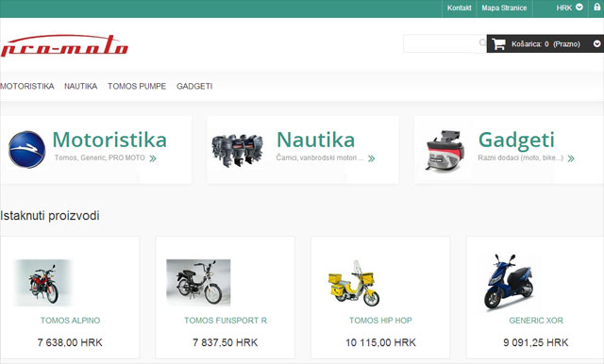Image resolution: width=604 pixels, height=364 pixels.
Task: Click the double arrow under Motoristika
Action: pos(153,158)
